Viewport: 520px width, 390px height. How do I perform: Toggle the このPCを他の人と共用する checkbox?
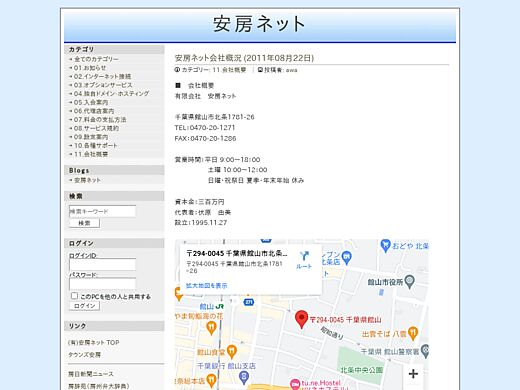(74, 296)
